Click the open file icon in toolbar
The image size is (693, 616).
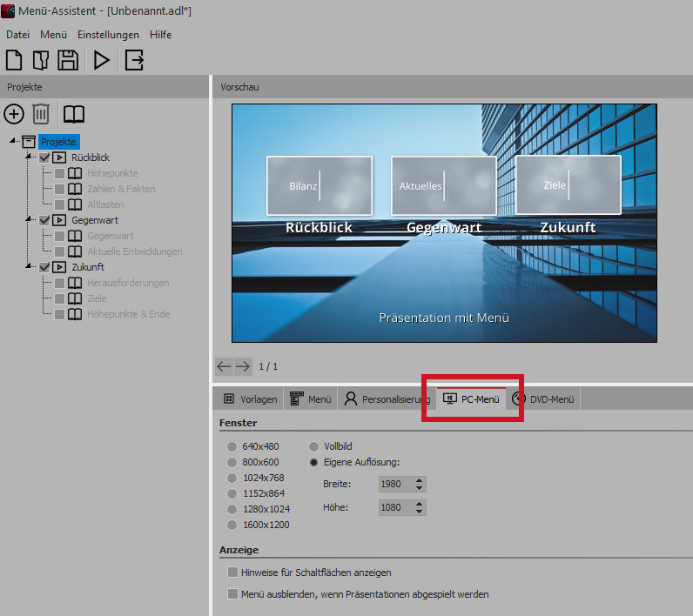click(x=41, y=60)
